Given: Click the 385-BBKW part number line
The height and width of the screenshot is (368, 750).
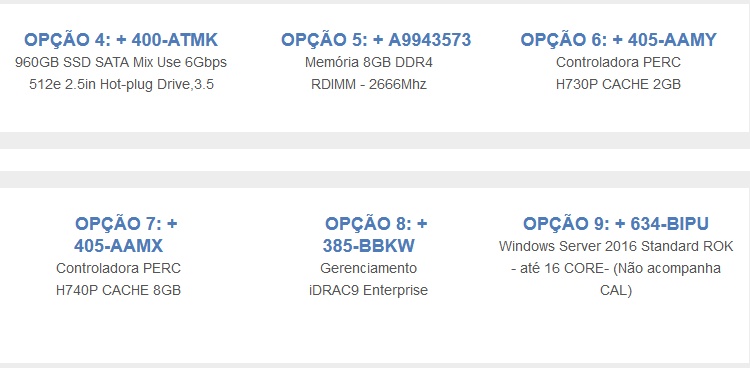Looking at the screenshot, I should click(x=369, y=246).
